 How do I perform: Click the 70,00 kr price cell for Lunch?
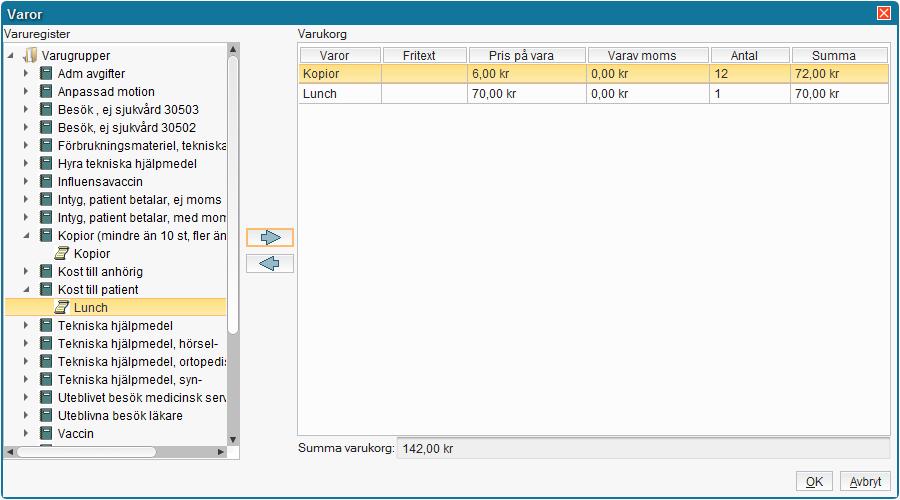point(527,94)
